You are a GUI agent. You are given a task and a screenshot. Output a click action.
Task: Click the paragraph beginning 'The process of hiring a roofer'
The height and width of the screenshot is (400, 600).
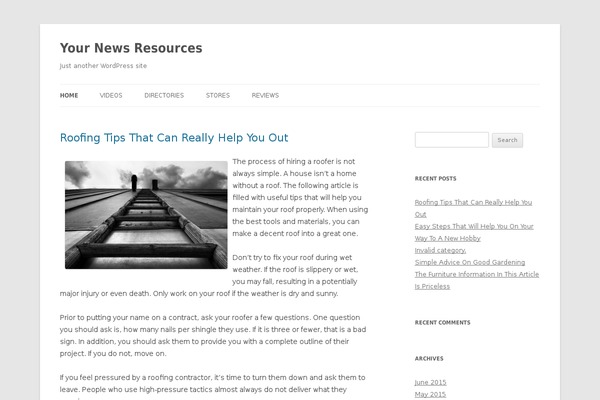pos(300,198)
